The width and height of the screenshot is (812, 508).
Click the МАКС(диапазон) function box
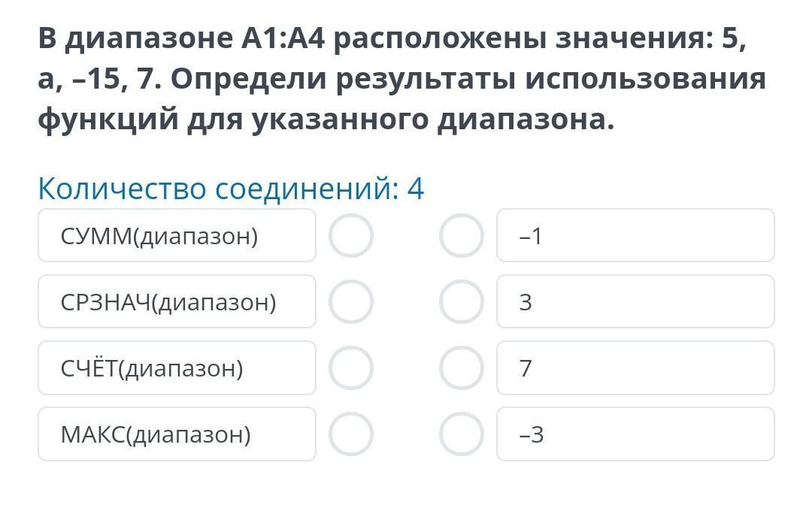pyautogui.click(x=177, y=434)
